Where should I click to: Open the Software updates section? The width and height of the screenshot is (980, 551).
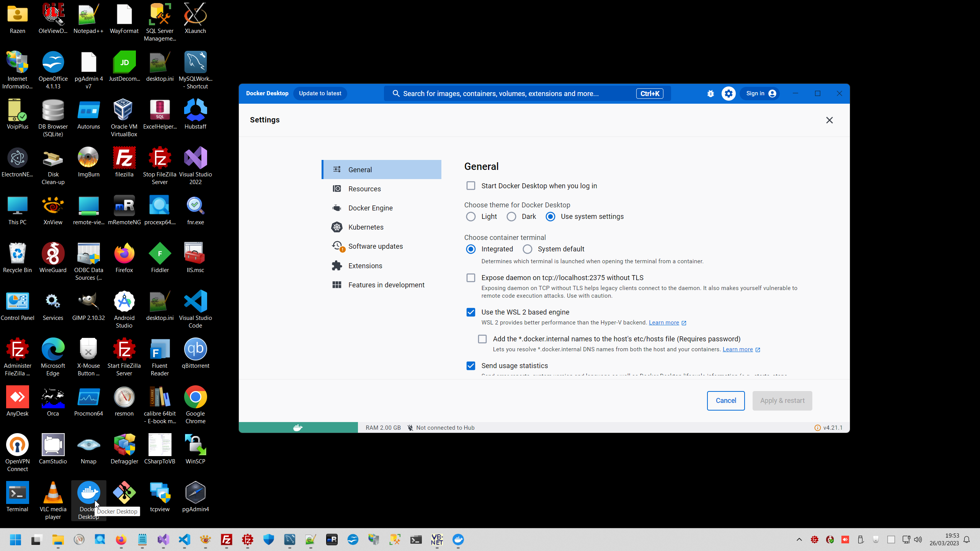[375, 246]
